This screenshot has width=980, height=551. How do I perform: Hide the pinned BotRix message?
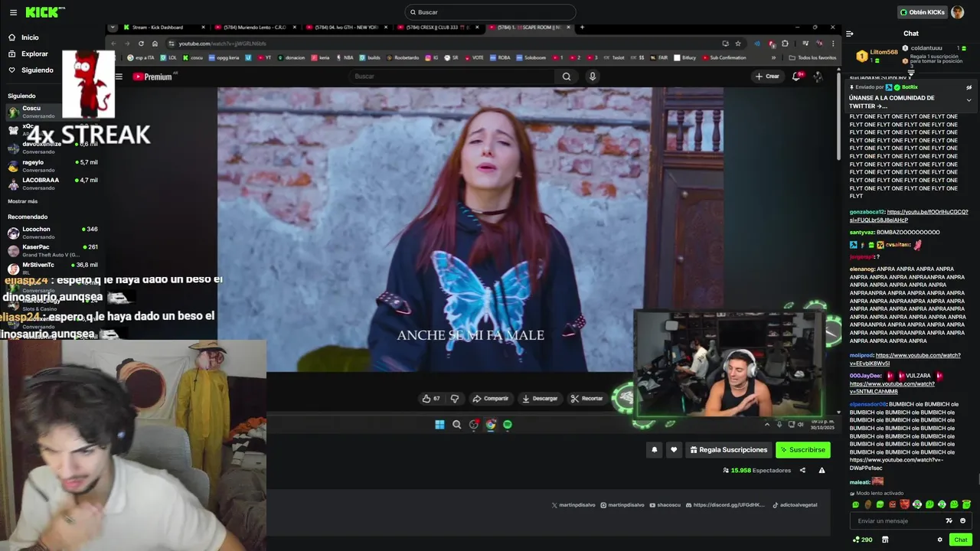[969, 87]
